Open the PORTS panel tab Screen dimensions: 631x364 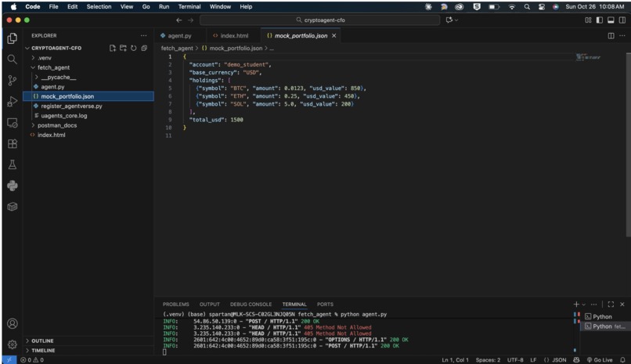[325, 305]
